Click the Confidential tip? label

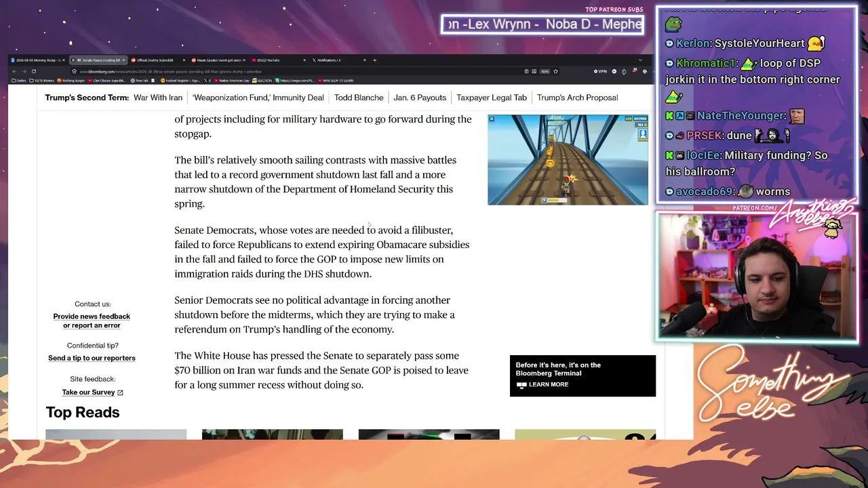click(92, 346)
